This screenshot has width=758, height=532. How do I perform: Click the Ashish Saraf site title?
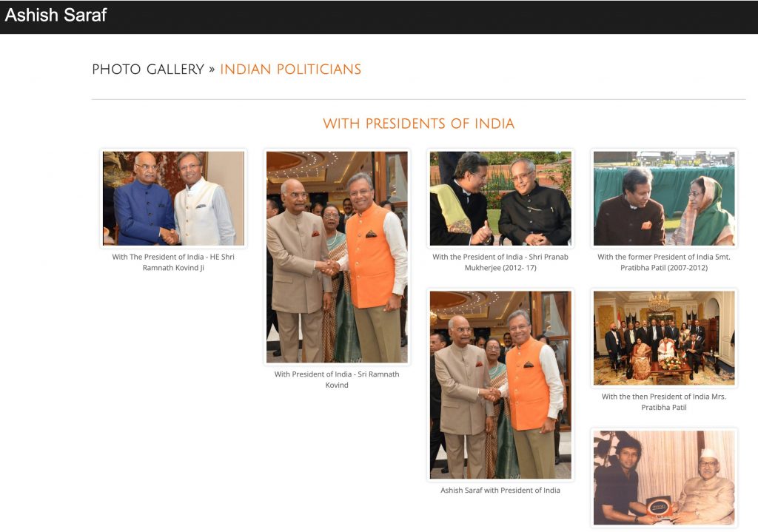(x=56, y=15)
